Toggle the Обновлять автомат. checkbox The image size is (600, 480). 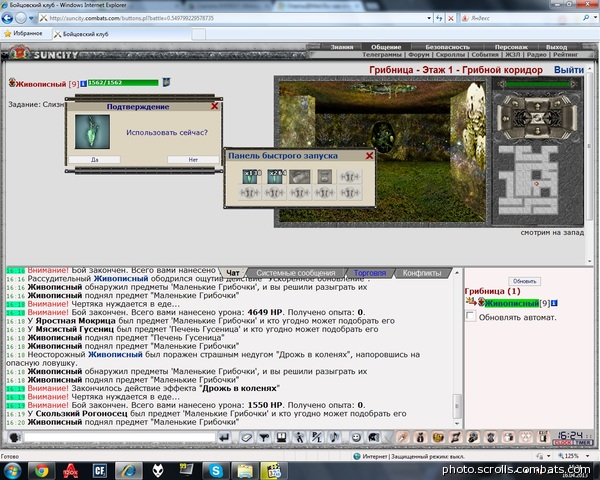click(x=470, y=317)
